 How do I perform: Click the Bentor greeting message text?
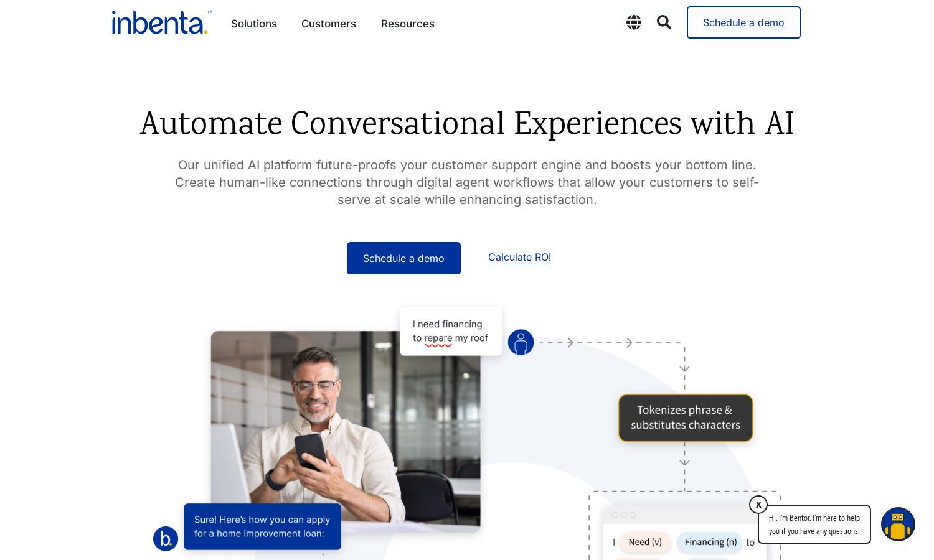point(814,525)
